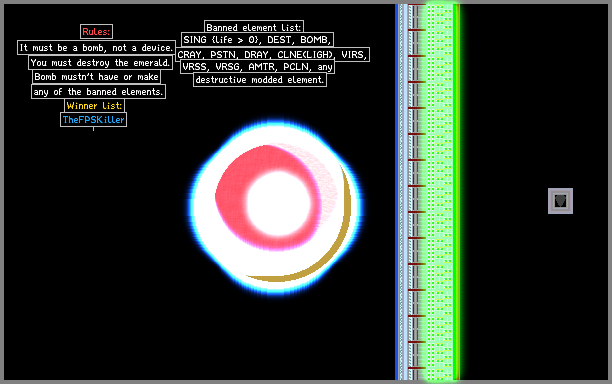Click the light green dotted wall panel
Viewport: 612px width, 384px height.
click(439, 192)
